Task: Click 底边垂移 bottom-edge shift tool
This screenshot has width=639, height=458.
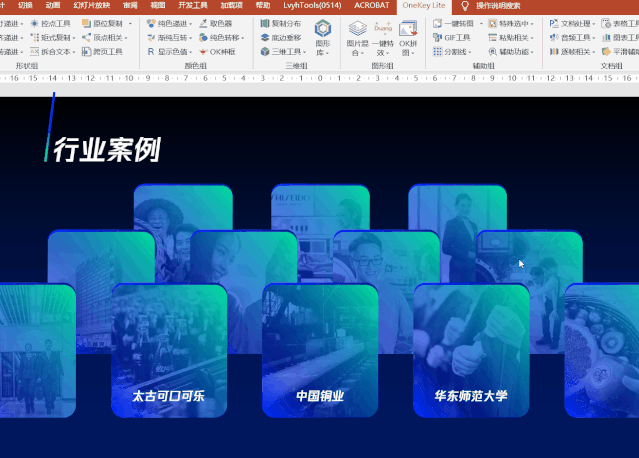Action: (x=281, y=37)
